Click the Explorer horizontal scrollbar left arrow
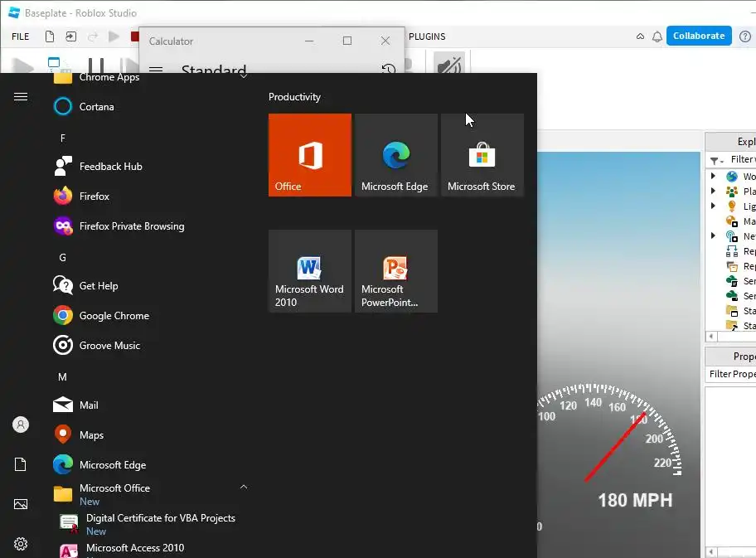The image size is (756, 558). tap(711, 336)
